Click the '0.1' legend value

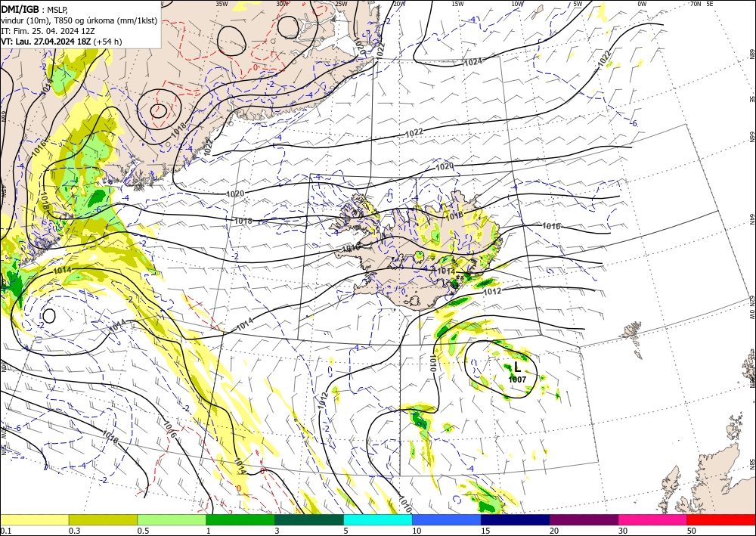click(x=5, y=531)
